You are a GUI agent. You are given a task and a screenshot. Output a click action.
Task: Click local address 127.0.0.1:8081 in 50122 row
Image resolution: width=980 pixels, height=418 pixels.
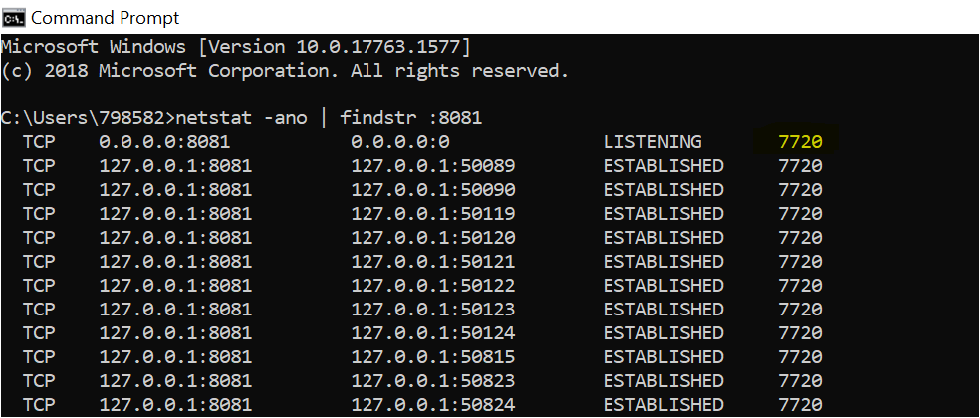(175, 286)
